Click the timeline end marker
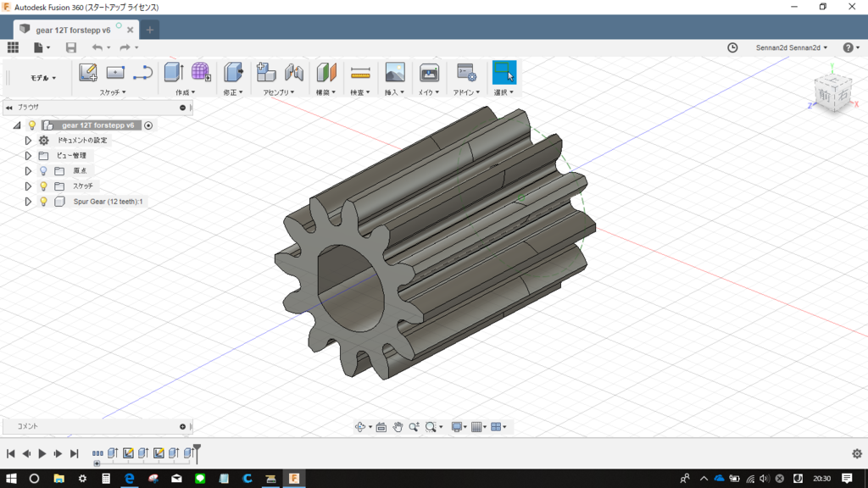868x488 pixels. [x=197, y=453]
